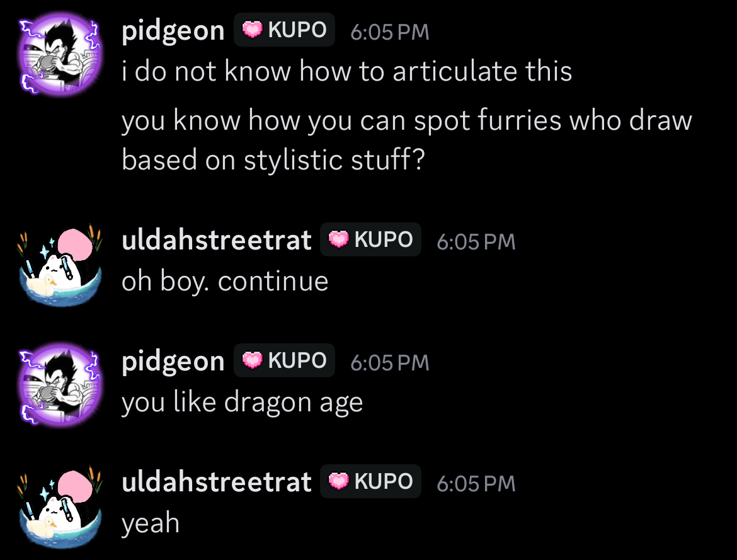Open the pidgeon username above "you like dragon age"
The image size is (737, 560).
tap(173, 361)
